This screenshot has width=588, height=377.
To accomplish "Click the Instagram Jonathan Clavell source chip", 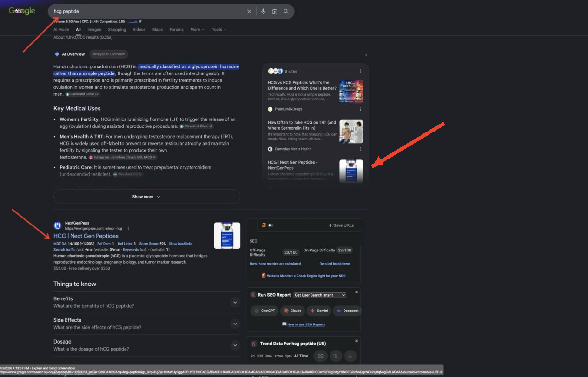I will click(x=123, y=158).
